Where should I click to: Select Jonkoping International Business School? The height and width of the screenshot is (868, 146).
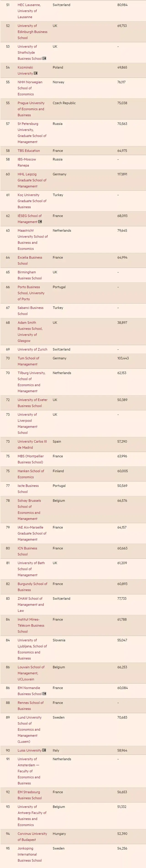click(30, 855)
